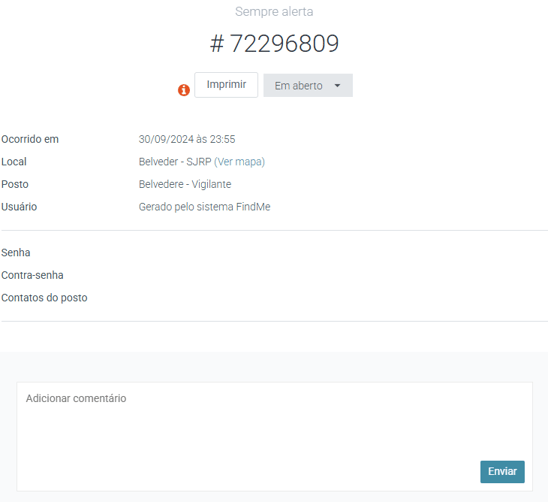Open the Ver mapa link

(x=239, y=162)
